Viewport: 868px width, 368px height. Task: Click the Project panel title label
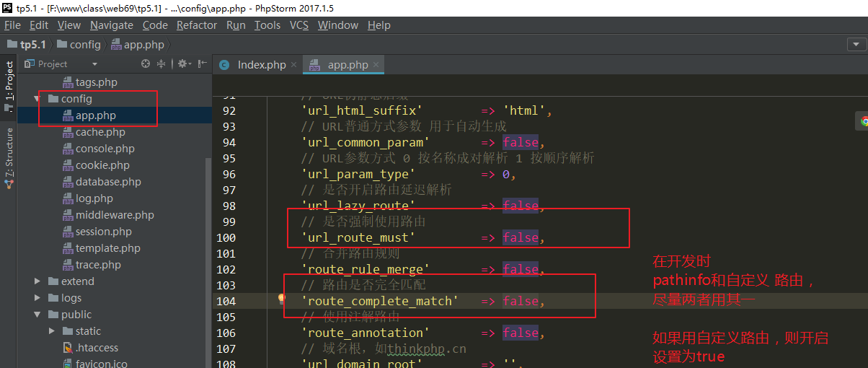pos(52,64)
